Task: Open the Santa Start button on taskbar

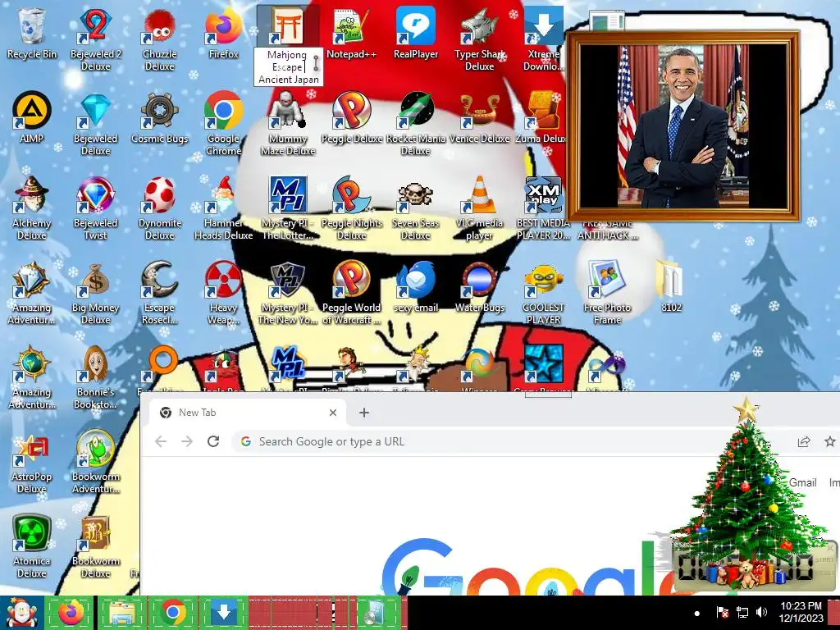Action: point(21,612)
